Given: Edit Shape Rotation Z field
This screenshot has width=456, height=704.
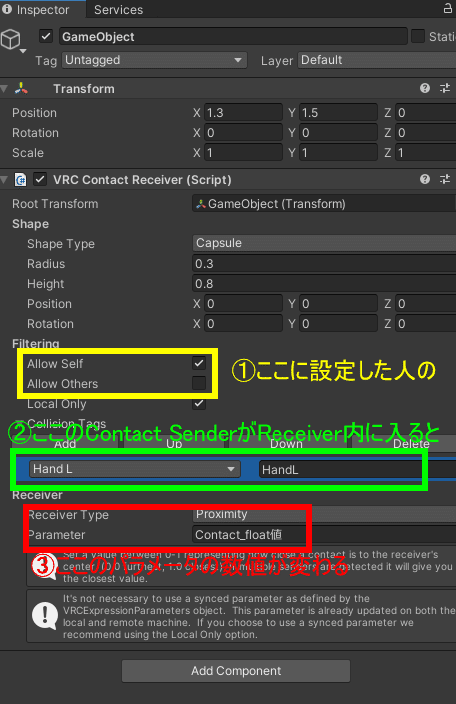Looking at the screenshot, I should (x=425, y=324).
